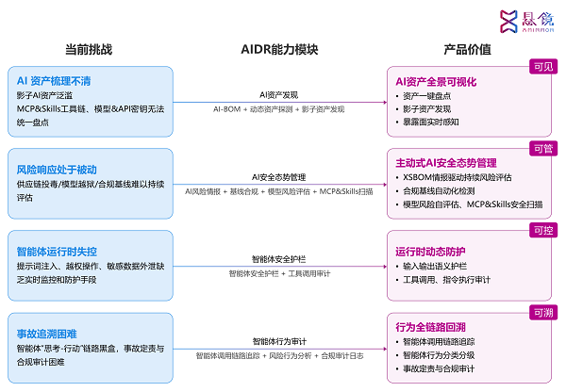Select the AIDR能力模块 column header
This screenshot has height=392, width=566.
click(278, 48)
